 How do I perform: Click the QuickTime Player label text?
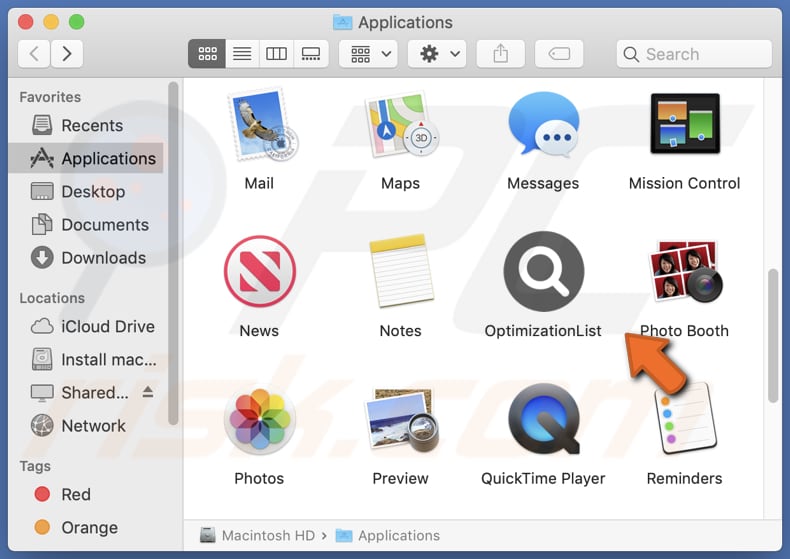(x=543, y=478)
